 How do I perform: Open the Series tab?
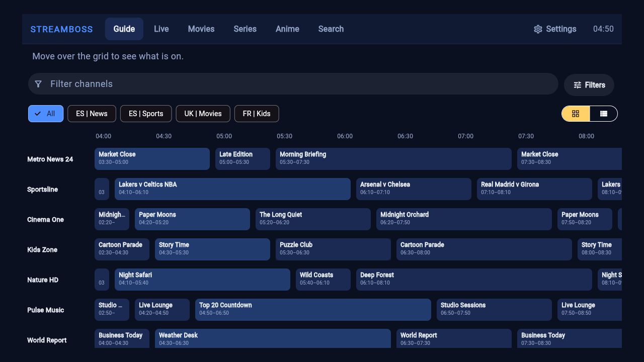(x=245, y=29)
